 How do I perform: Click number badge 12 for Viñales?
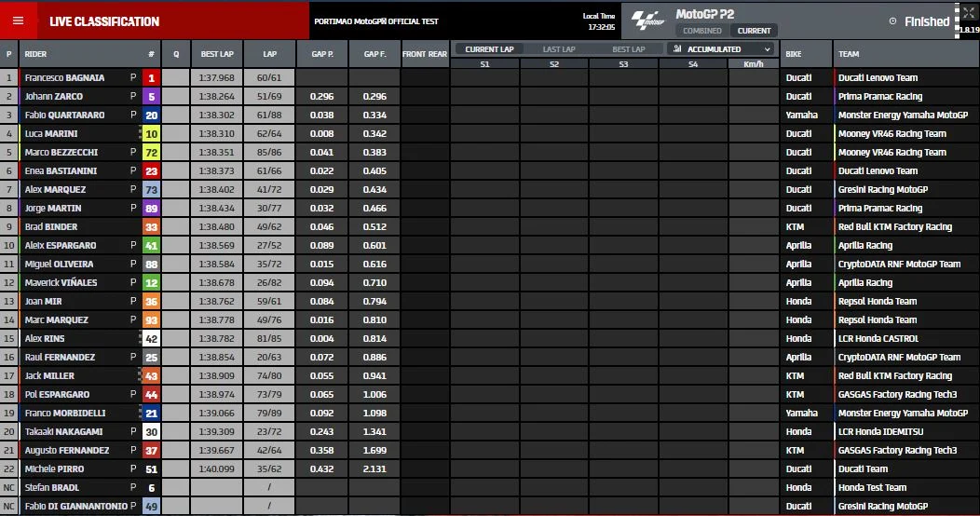pyautogui.click(x=151, y=283)
